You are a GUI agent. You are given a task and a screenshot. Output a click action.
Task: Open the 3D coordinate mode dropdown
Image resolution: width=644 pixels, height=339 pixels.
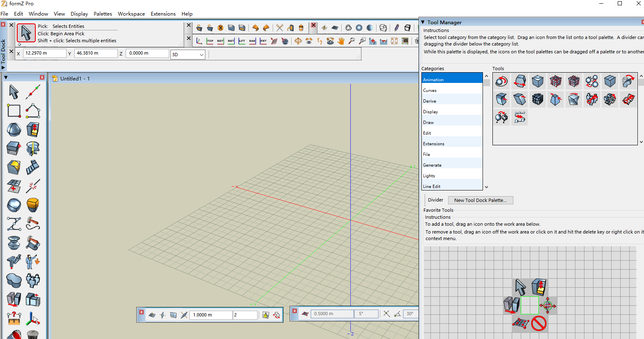[x=188, y=54]
